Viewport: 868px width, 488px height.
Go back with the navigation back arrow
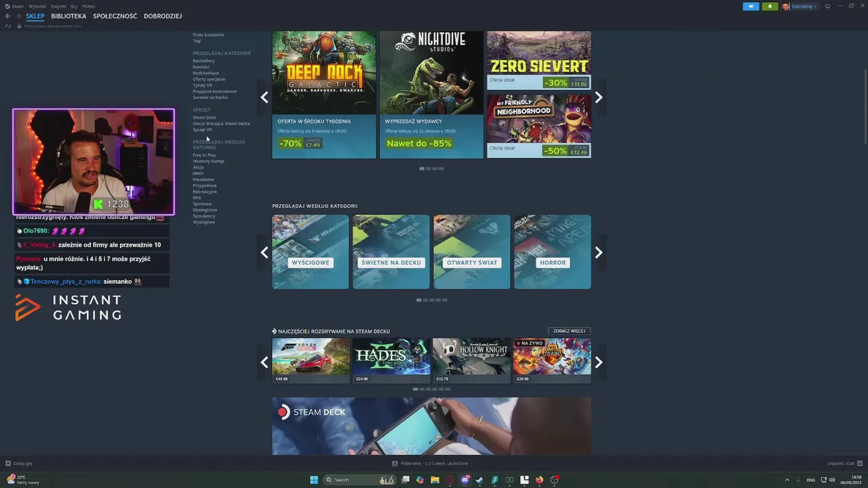click(8, 16)
